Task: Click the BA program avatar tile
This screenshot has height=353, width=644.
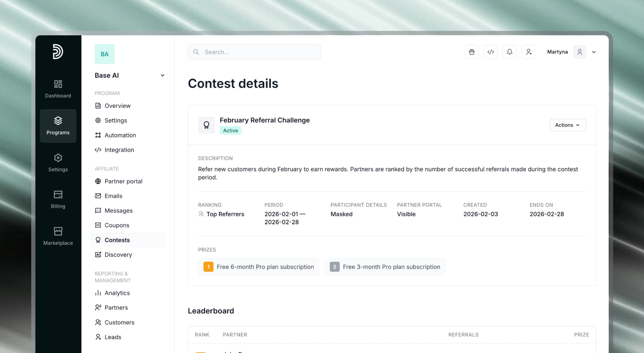Action: [105, 54]
